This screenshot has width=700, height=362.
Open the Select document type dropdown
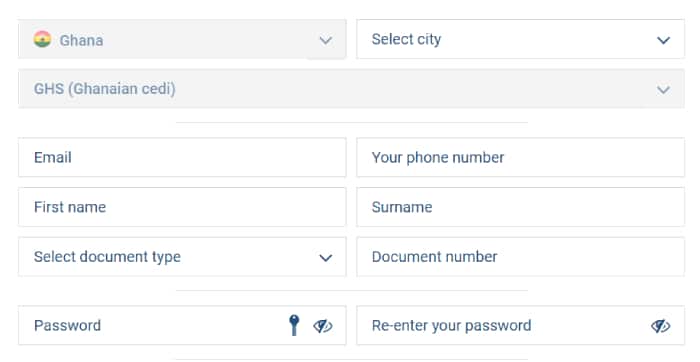(x=182, y=257)
